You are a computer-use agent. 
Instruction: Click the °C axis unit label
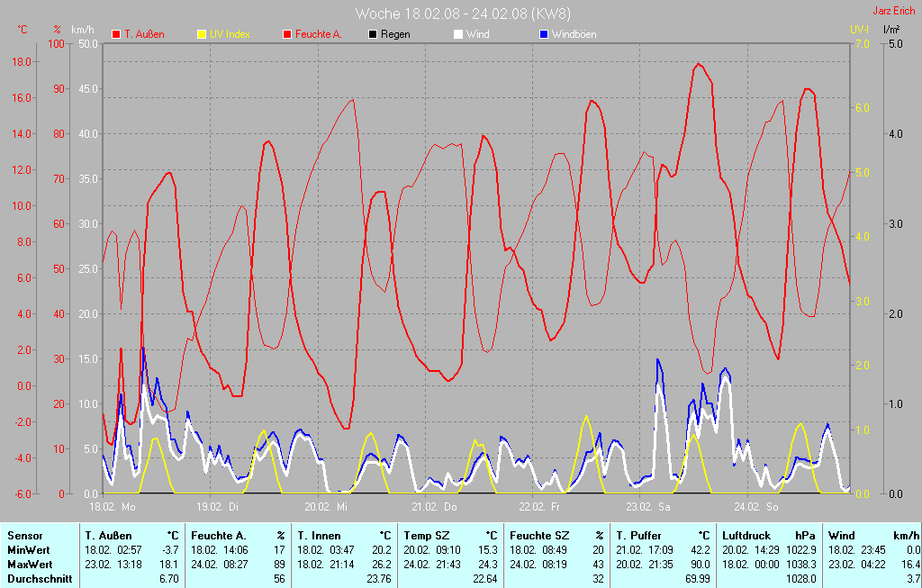click(23, 30)
